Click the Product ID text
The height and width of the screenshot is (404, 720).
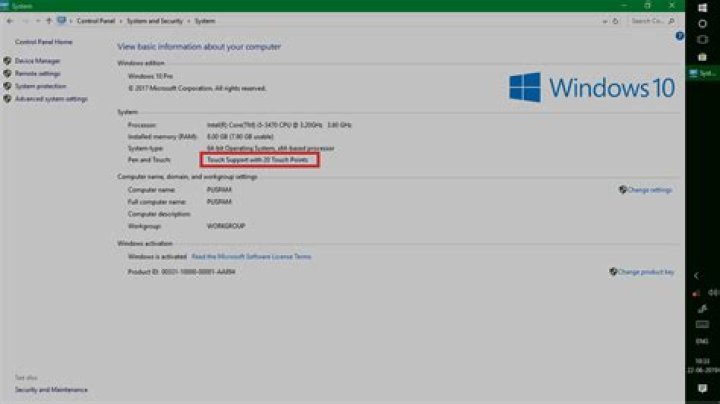pos(181,272)
